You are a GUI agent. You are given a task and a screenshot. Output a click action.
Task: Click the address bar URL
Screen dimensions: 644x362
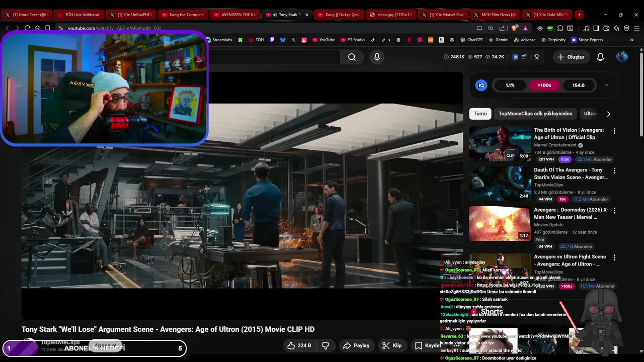point(115,28)
